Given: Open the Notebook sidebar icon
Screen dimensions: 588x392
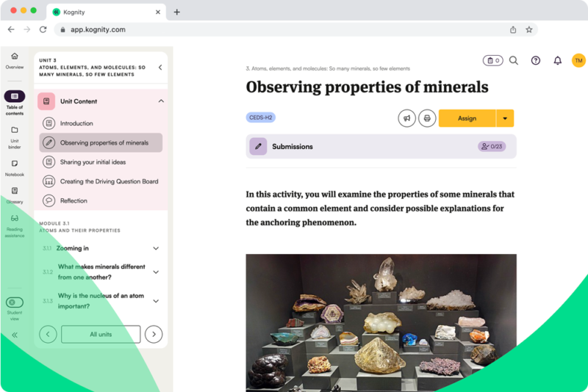Looking at the screenshot, I should point(15,164).
